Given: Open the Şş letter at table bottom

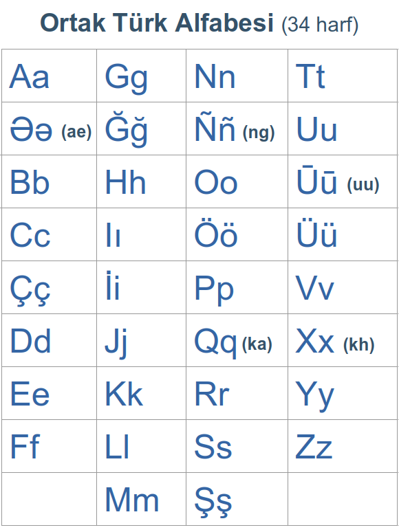Looking at the screenshot, I should [x=213, y=502].
